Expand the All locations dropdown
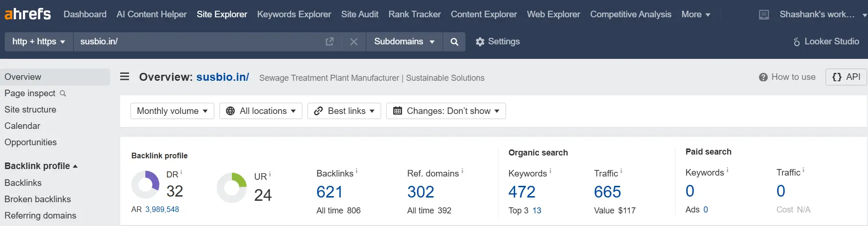 tap(261, 111)
